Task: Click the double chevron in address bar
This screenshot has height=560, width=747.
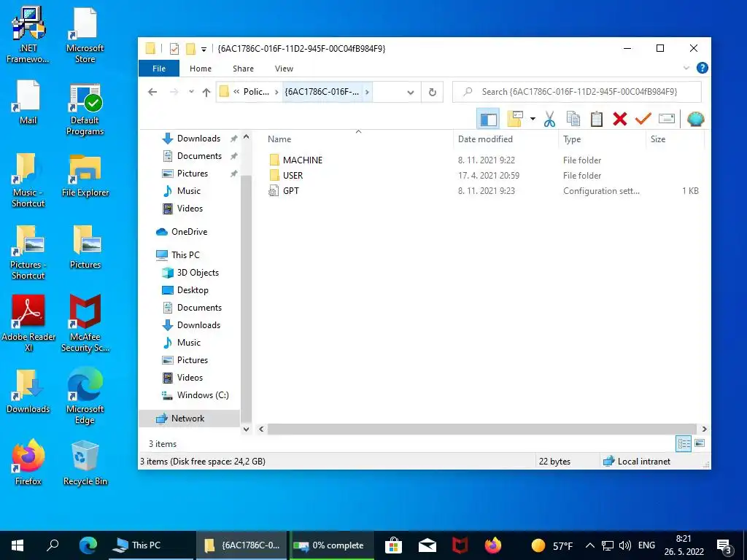Action: coord(236,92)
